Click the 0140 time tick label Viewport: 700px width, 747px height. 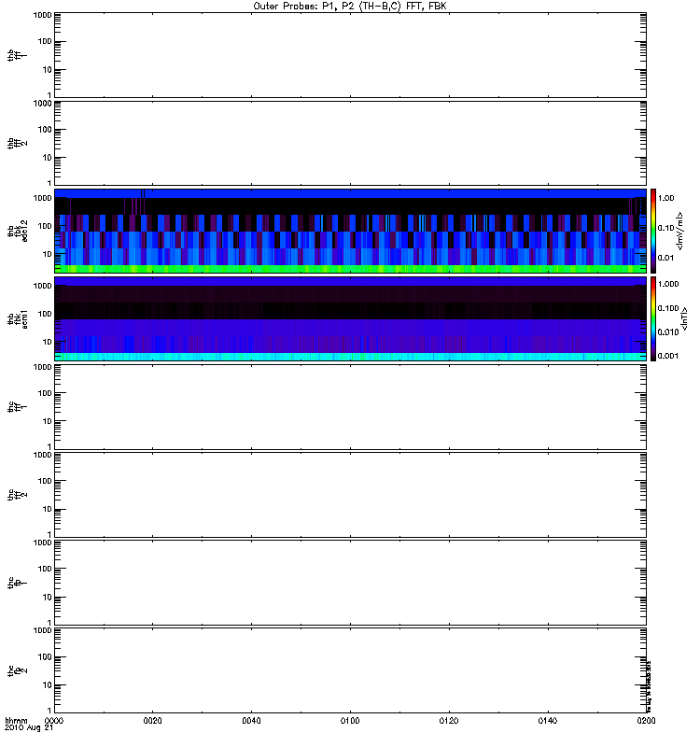[548, 721]
